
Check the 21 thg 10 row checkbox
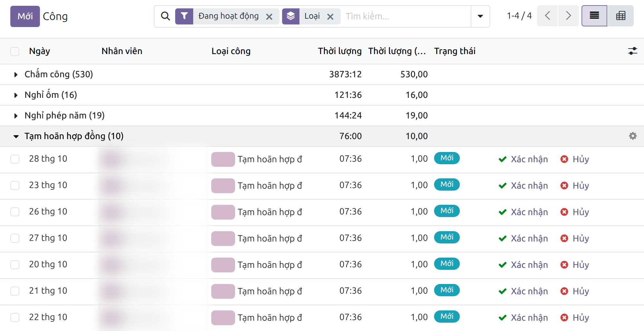tap(15, 291)
